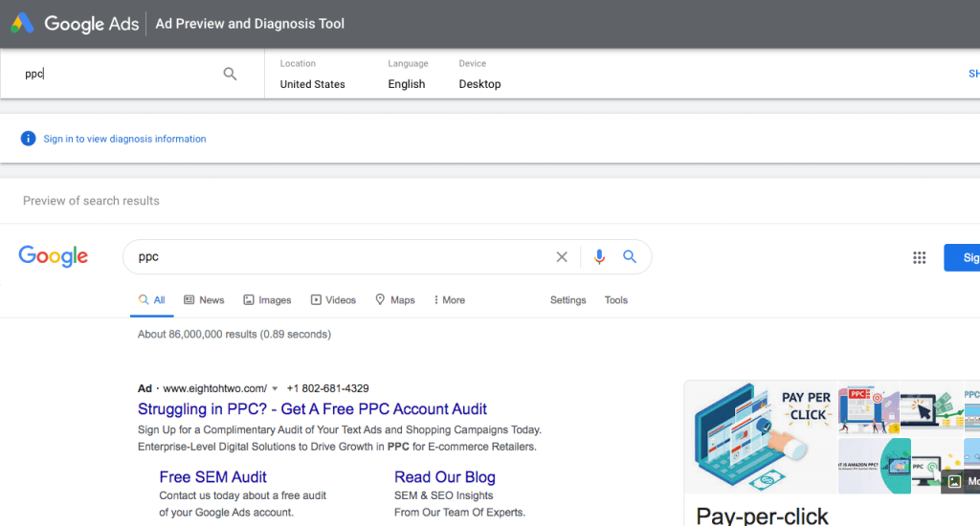Switch to the Images tab
Image resolution: width=980 pixels, height=526 pixels.
coord(267,300)
